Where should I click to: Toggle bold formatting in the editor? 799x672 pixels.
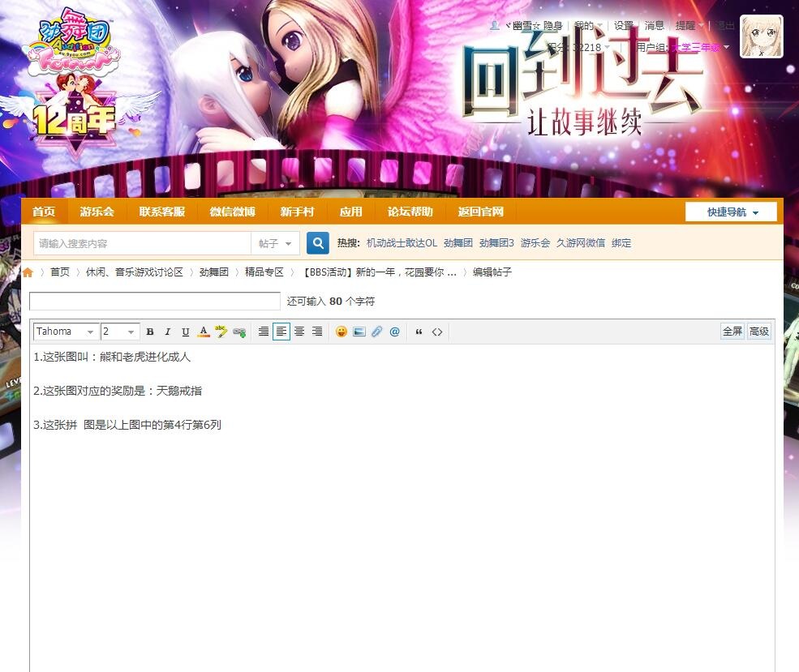[150, 332]
